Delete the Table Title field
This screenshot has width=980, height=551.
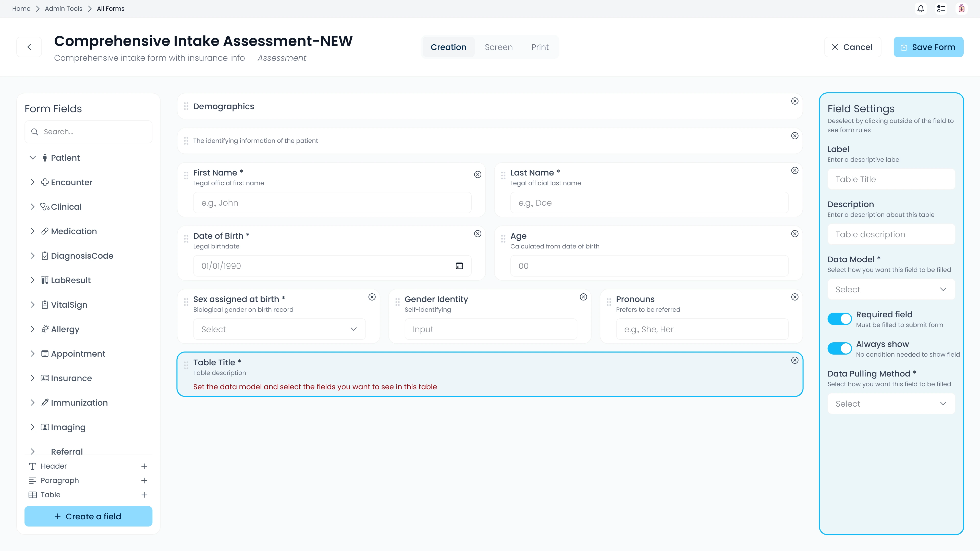(795, 360)
